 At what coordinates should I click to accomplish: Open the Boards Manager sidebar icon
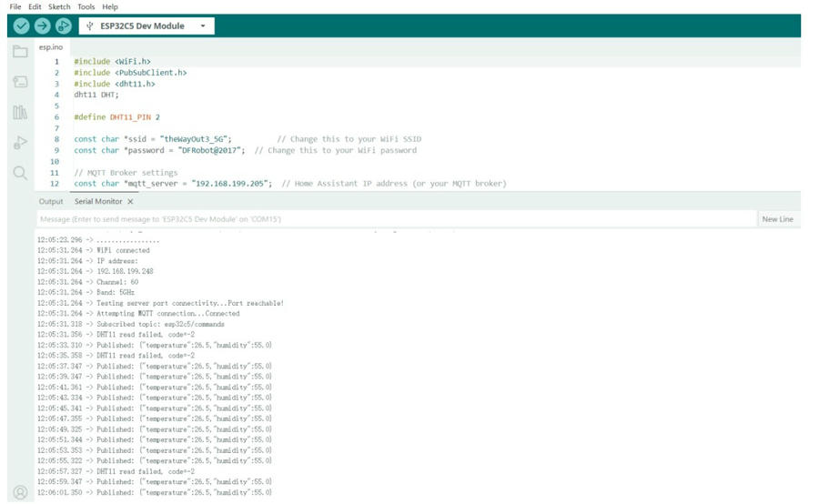coord(20,82)
